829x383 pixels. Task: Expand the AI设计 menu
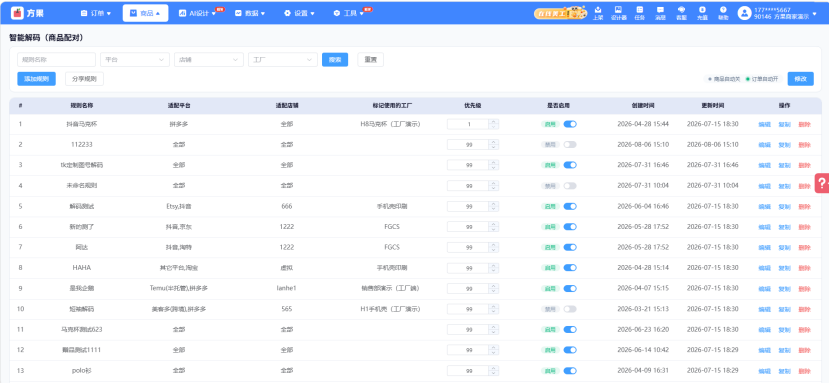pos(197,13)
